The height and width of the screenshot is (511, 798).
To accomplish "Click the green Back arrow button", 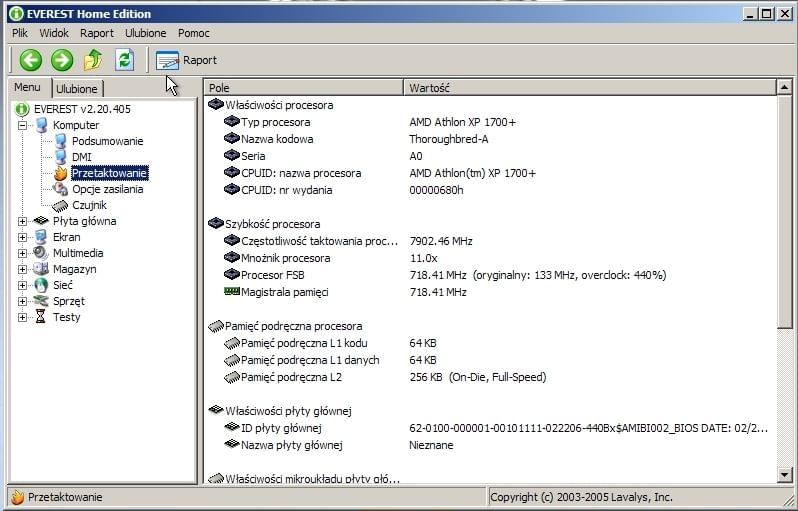I will tap(31, 60).
